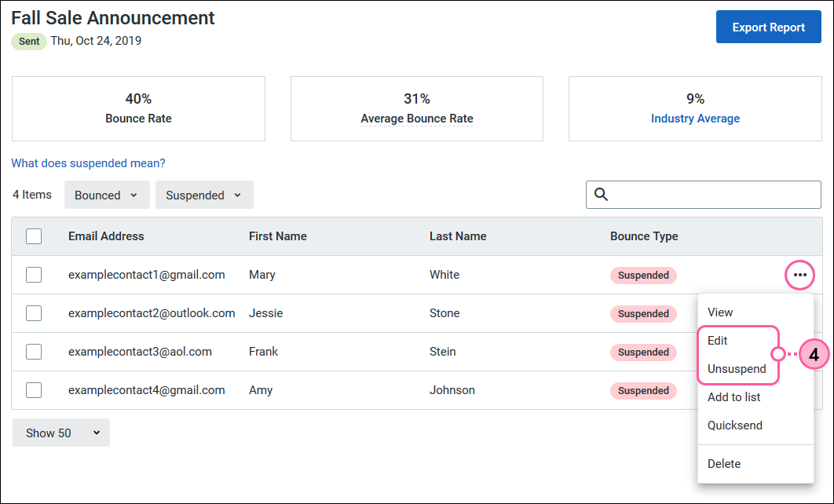834x504 pixels.
Task: Click the first name Amy
Action: [261, 390]
